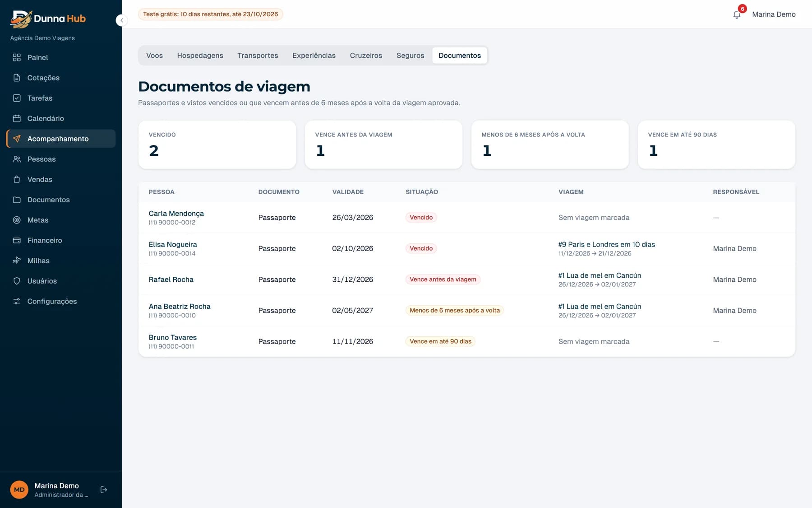This screenshot has height=508, width=812.
Task: Open Calendário menu item
Action: click(x=61, y=118)
